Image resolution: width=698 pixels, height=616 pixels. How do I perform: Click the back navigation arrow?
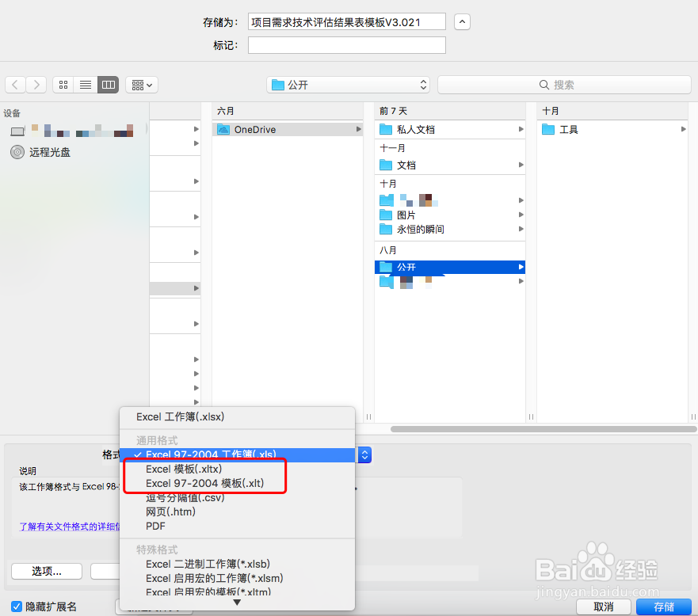coord(15,85)
